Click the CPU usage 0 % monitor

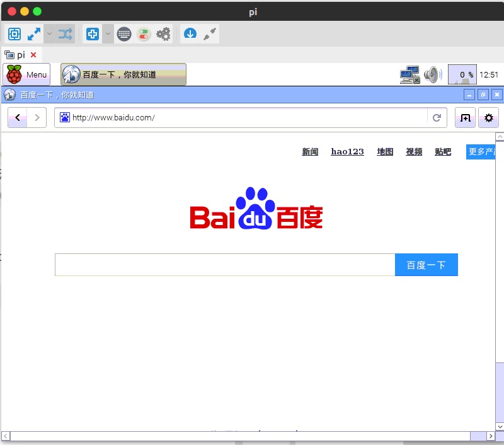[x=462, y=74]
